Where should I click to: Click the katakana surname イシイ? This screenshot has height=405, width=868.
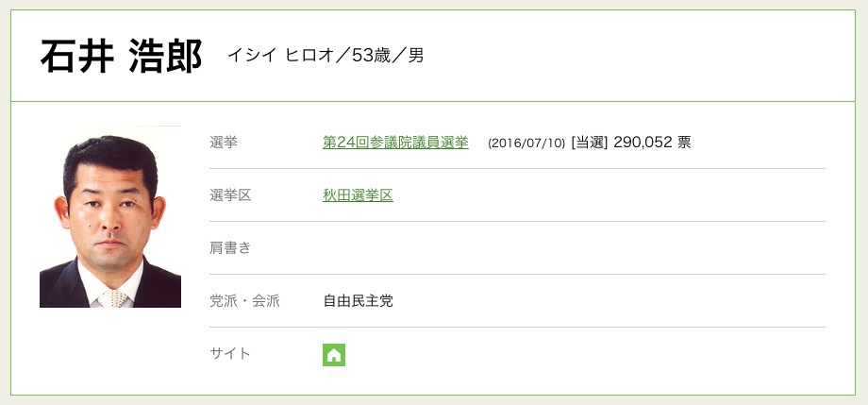pos(252,56)
